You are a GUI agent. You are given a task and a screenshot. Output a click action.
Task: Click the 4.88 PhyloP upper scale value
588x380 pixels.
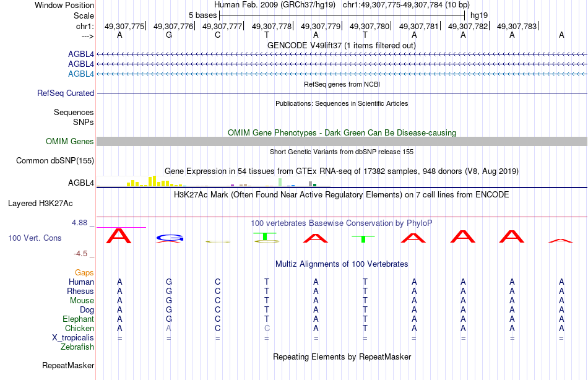point(79,223)
